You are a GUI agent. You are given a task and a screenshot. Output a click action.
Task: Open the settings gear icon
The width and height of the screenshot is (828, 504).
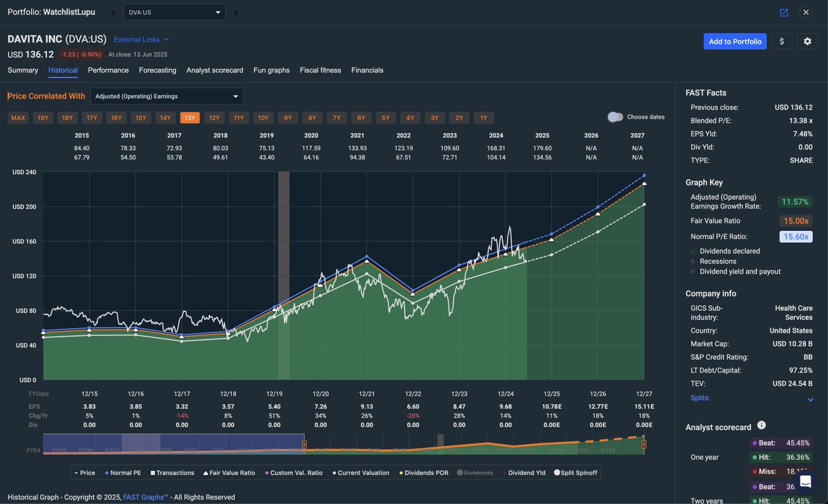[807, 41]
